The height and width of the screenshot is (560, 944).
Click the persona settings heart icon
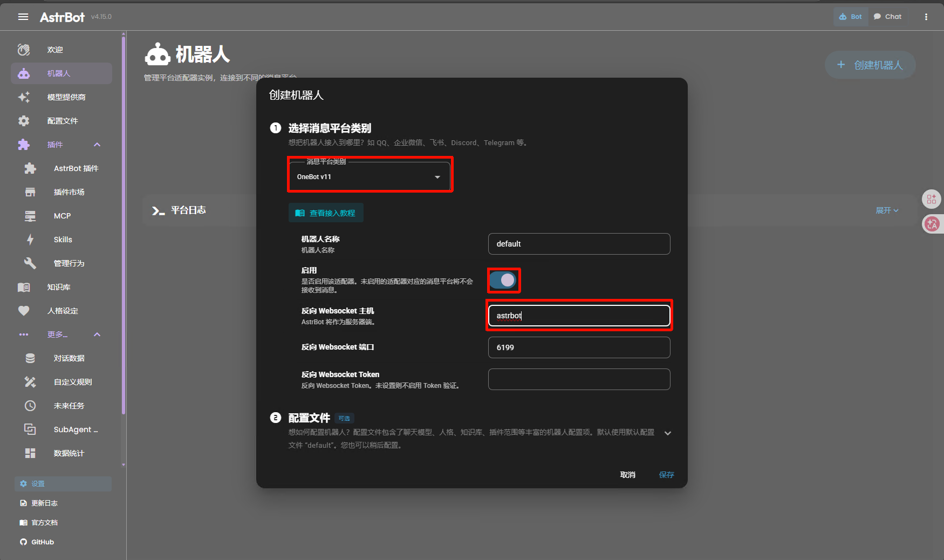tap(24, 311)
